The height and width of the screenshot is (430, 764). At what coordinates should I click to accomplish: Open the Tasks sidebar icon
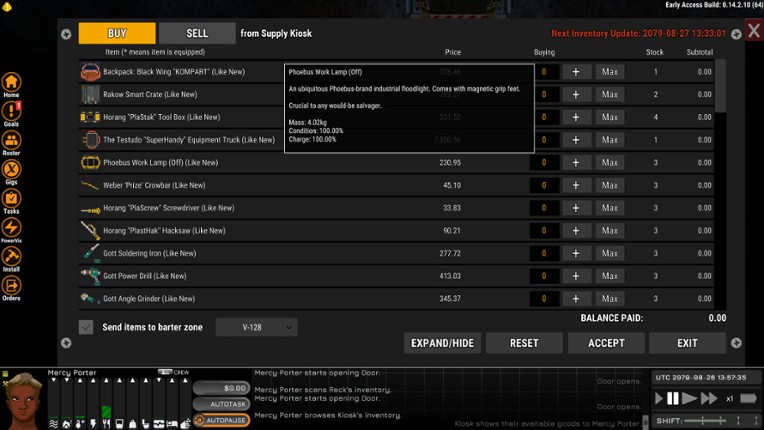pyautogui.click(x=11, y=199)
